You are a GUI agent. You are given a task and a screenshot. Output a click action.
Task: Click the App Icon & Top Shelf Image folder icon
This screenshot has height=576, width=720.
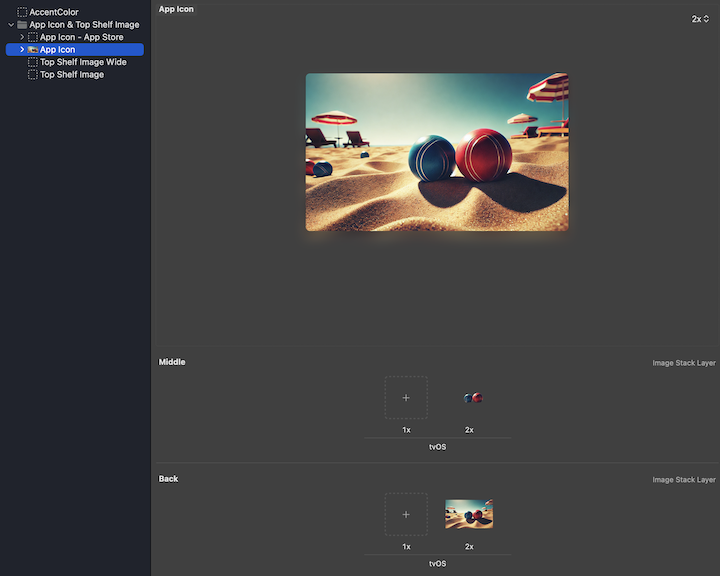click(x=22, y=24)
